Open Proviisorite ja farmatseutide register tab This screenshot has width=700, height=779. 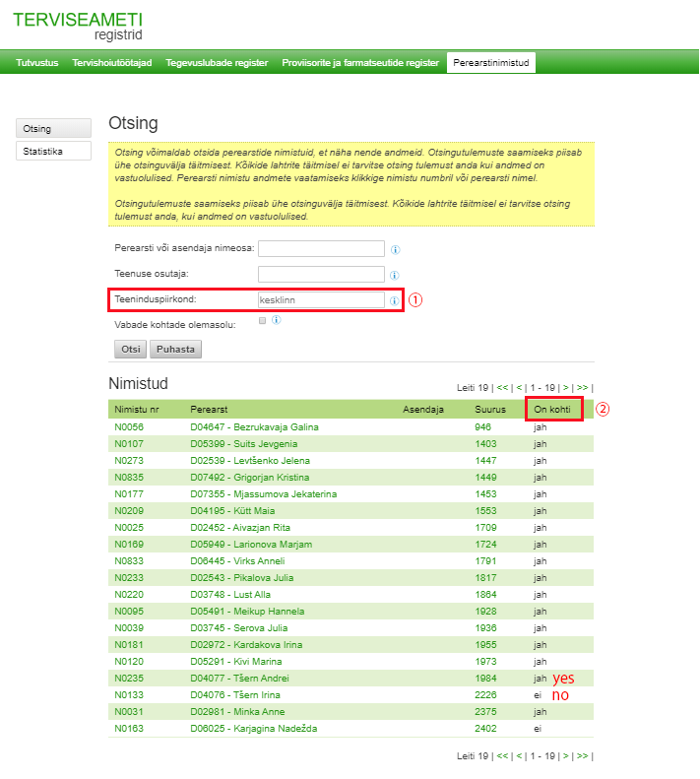tap(360, 63)
